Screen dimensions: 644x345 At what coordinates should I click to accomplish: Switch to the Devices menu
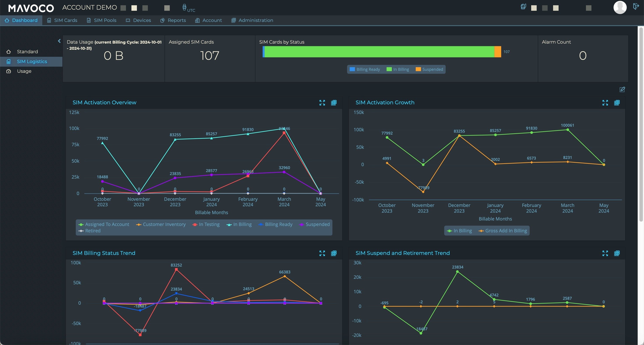pyautogui.click(x=138, y=20)
